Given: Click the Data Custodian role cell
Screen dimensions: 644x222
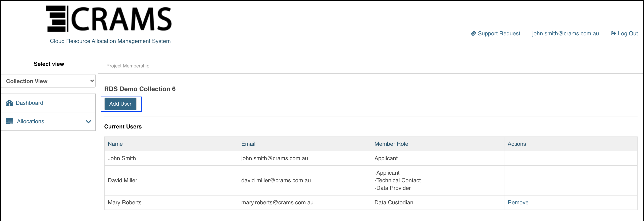Looking at the screenshot, I should click(437, 203).
